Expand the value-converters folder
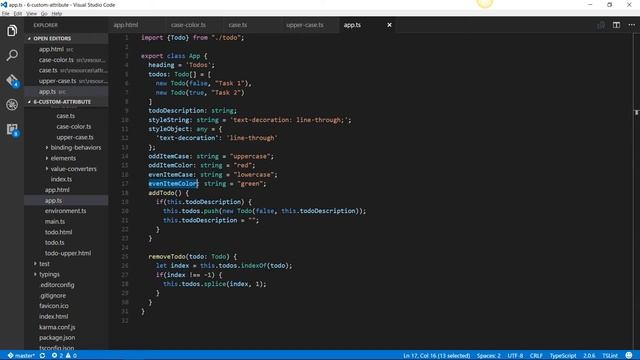Image resolution: width=640 pixels, height=360 pixels. click(x=71, y=169)
